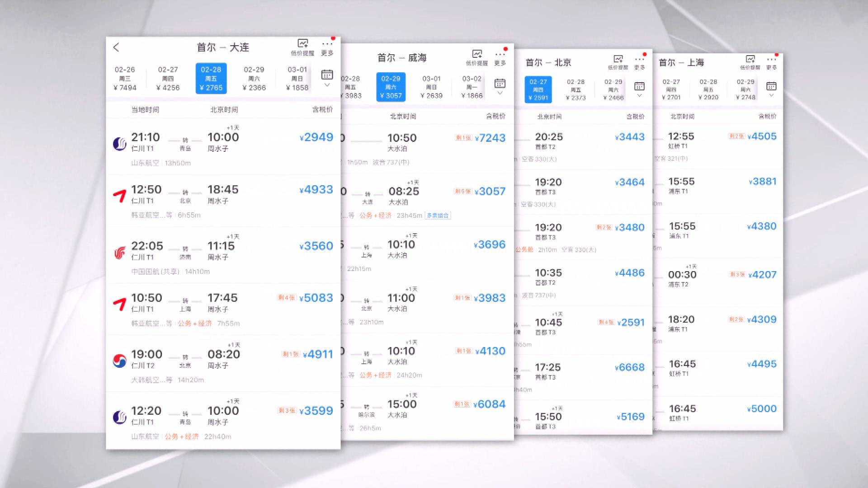Open calendar picker in Seoul–Dalian panel
Viewport: 868px width, 488px height.
(x=327, y=75)
